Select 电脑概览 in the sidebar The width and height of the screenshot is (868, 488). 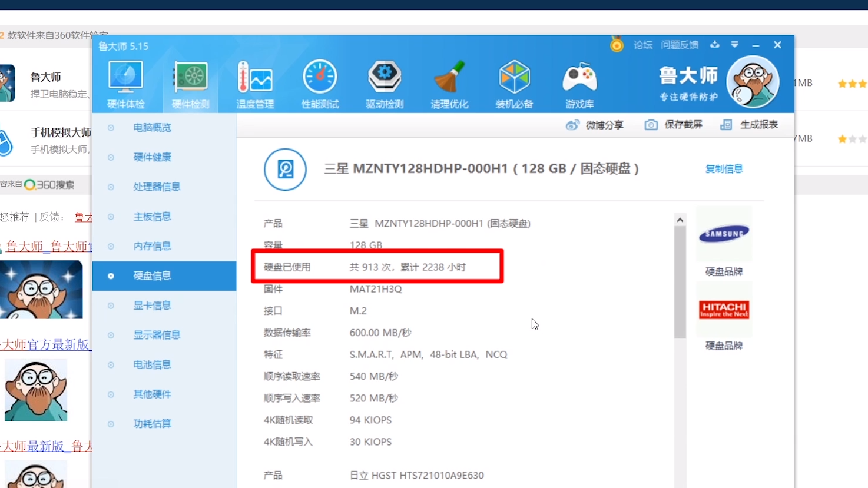coord(164,128)
